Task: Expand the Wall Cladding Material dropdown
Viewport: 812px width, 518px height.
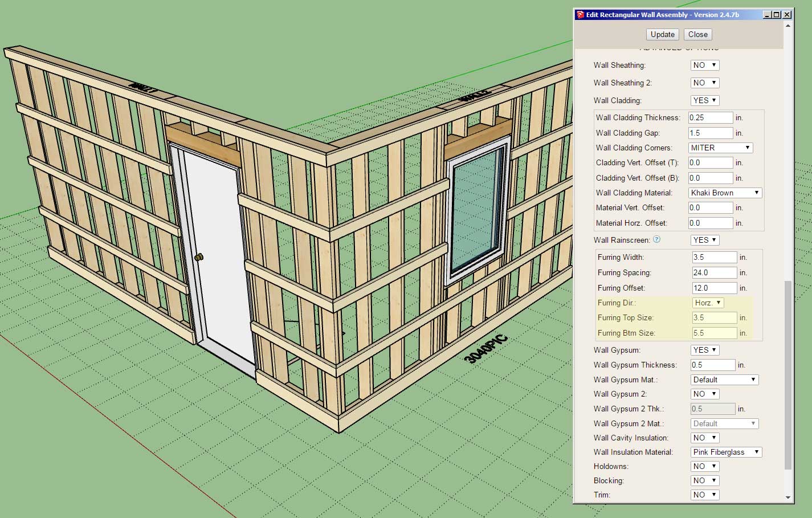Action: (725, 193)
